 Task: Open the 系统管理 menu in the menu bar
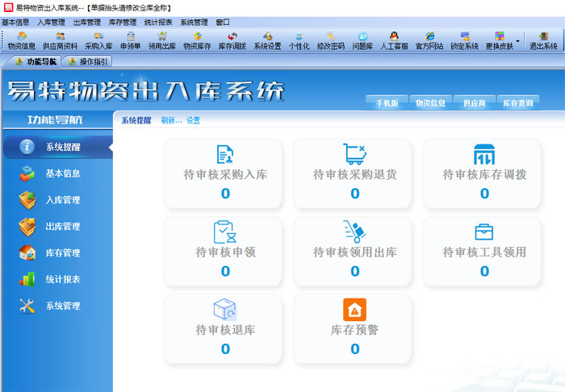tap(194, 23)
